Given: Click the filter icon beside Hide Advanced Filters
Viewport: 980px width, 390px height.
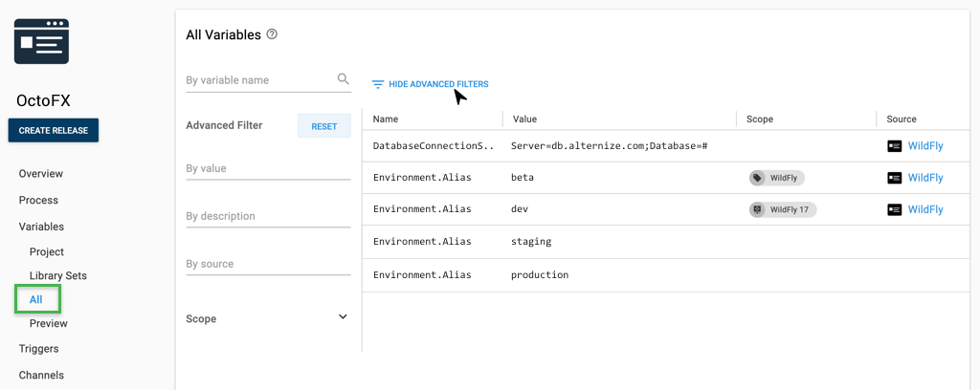Looking at the screenshot, I should (x=378, y=84).
